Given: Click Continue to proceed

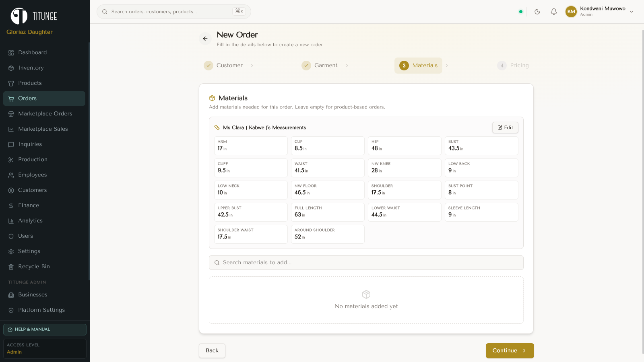Looking at the screenshot, I should [510, 351].
